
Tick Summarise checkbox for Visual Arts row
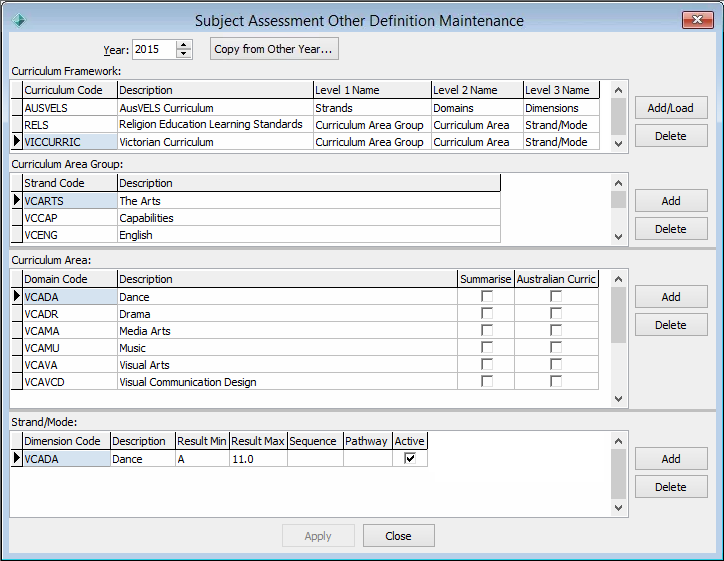pos(487,365)
